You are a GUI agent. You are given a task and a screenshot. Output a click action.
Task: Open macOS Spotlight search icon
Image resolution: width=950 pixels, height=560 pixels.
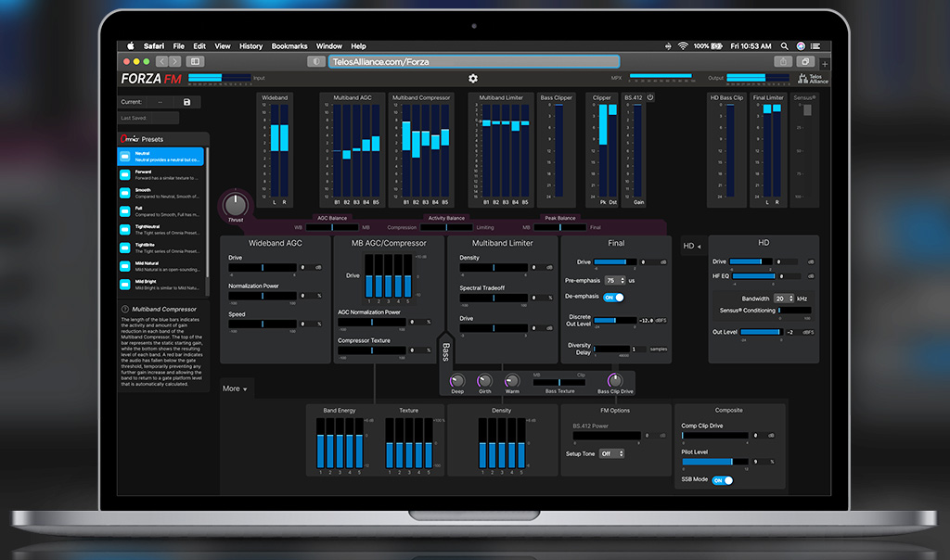785,46
